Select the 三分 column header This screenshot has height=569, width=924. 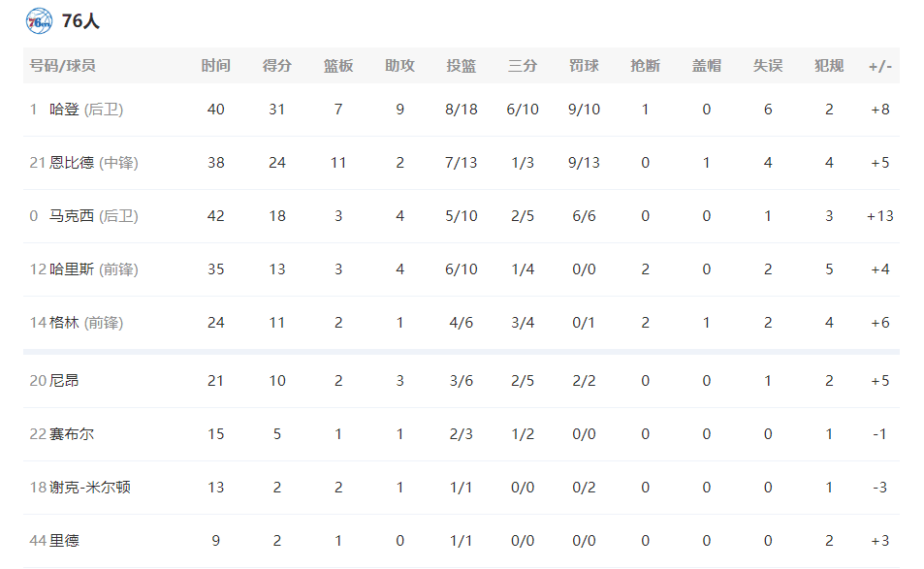click(x=523, y=65)
